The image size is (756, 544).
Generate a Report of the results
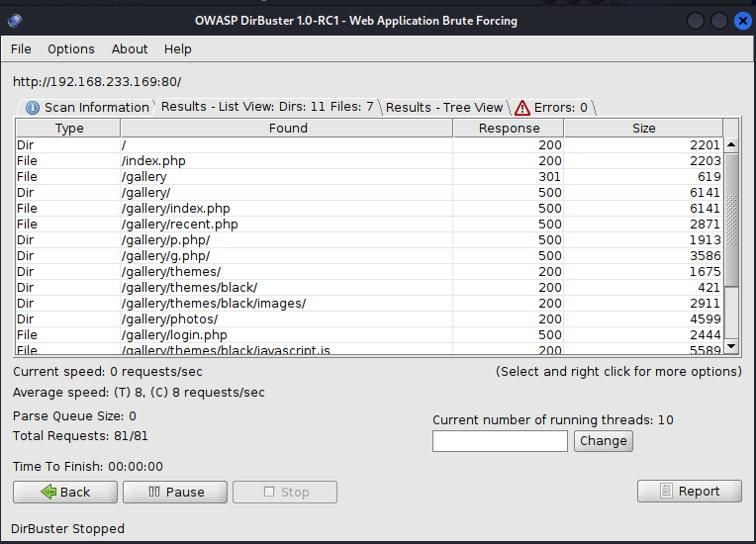point(690,491)
